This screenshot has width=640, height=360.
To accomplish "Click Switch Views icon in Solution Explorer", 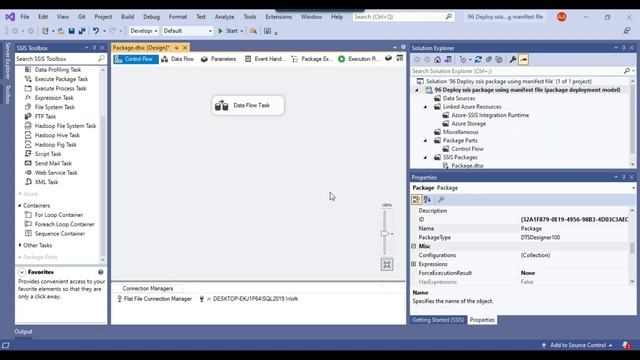I will click(448, 60).
